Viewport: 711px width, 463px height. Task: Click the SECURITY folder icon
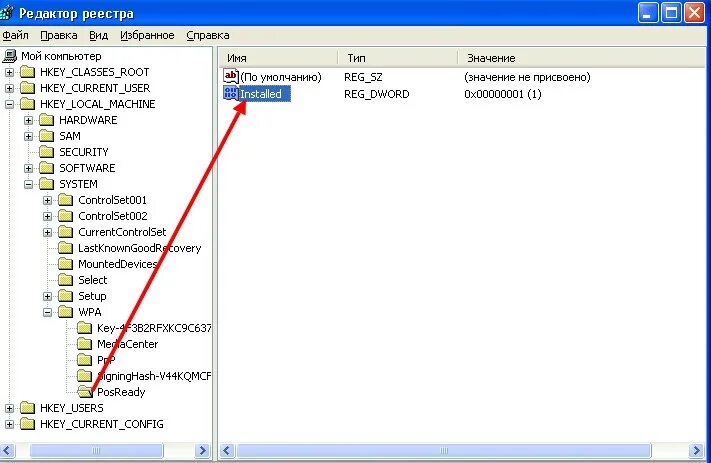click(47, 152)
